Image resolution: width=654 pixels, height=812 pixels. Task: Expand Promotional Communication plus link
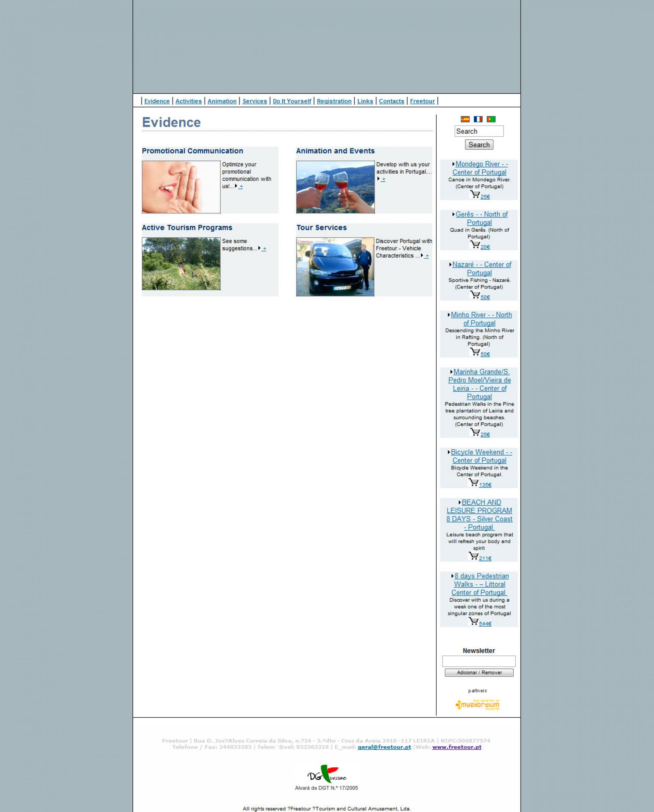click(241, 186)
